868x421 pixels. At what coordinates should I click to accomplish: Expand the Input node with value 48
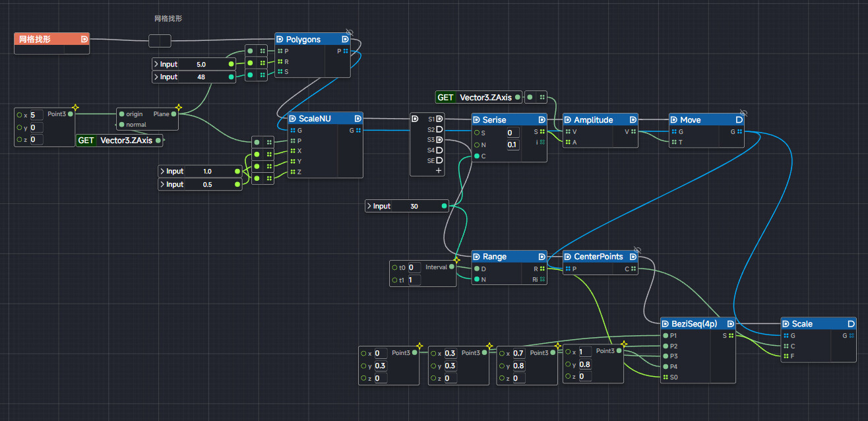pyautogui.click(x=156, y=77)
